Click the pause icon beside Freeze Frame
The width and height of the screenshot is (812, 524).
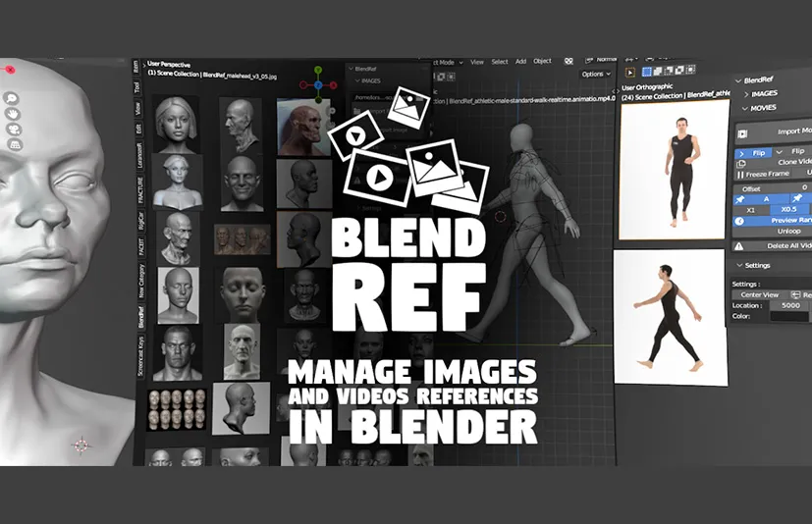click(740, 175)
